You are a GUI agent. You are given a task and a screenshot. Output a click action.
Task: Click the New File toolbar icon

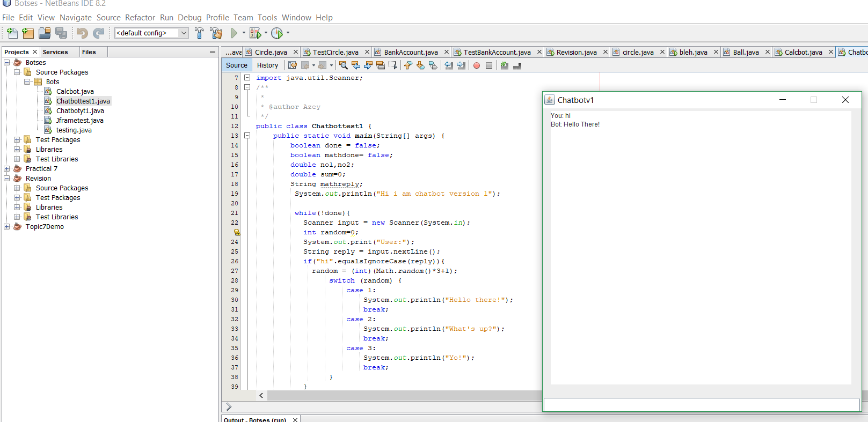tap(12, 33)
